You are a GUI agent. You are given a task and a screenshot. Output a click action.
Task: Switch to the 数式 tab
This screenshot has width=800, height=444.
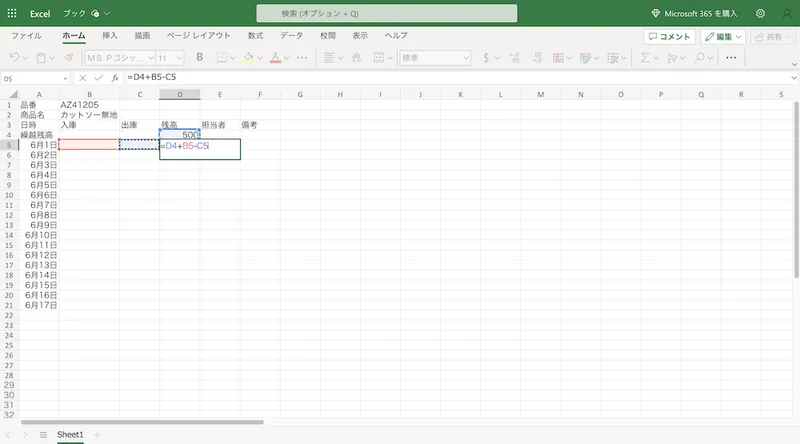(256, 36)
